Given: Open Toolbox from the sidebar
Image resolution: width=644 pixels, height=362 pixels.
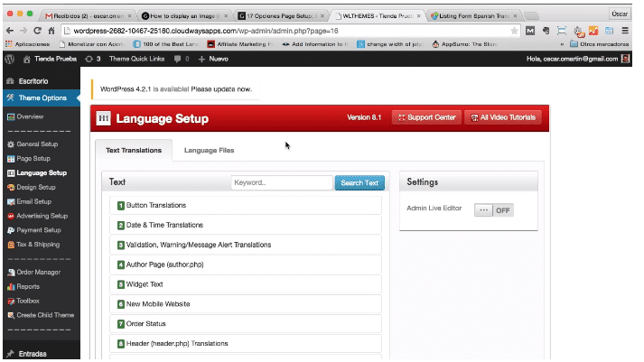Looking at the screenshot, I should 29,301.
